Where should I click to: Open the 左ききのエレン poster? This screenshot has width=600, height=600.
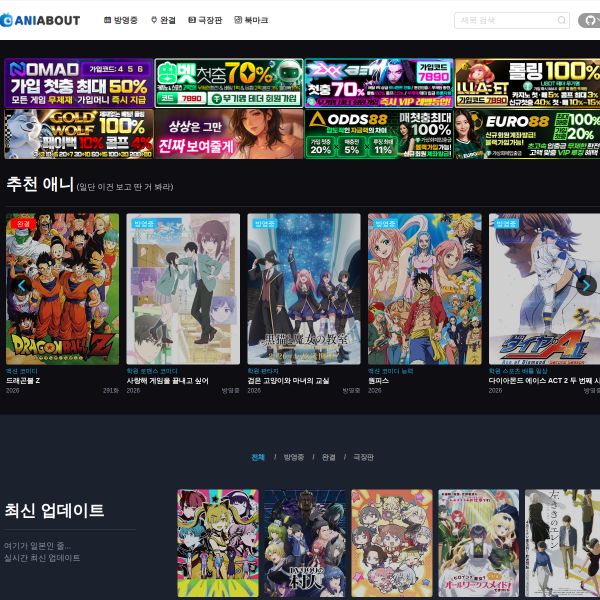click(562, 543)
